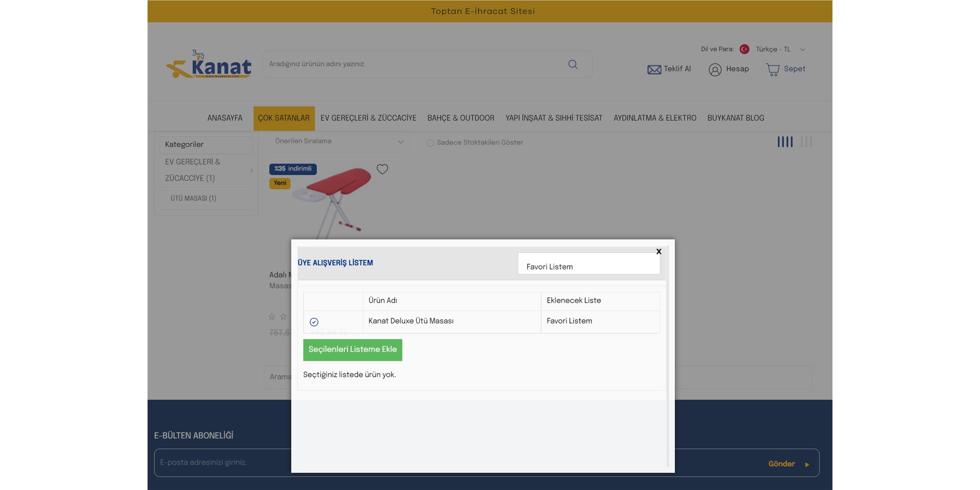Select ÜTÜ MASASI (1) subcategory

click(194, 198)
